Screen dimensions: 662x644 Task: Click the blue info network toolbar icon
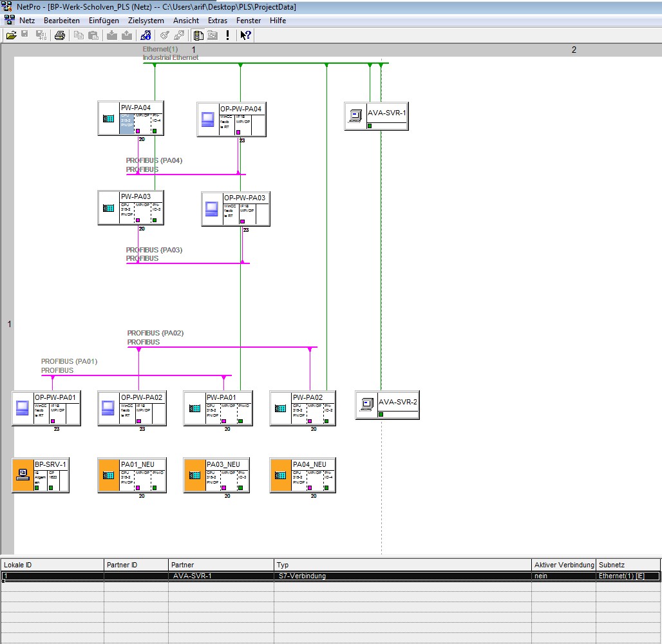(x=146, y=35)
